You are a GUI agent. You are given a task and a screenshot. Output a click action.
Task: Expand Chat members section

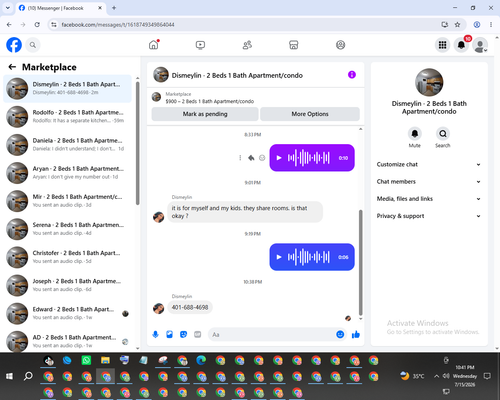[x=429, y=182]
